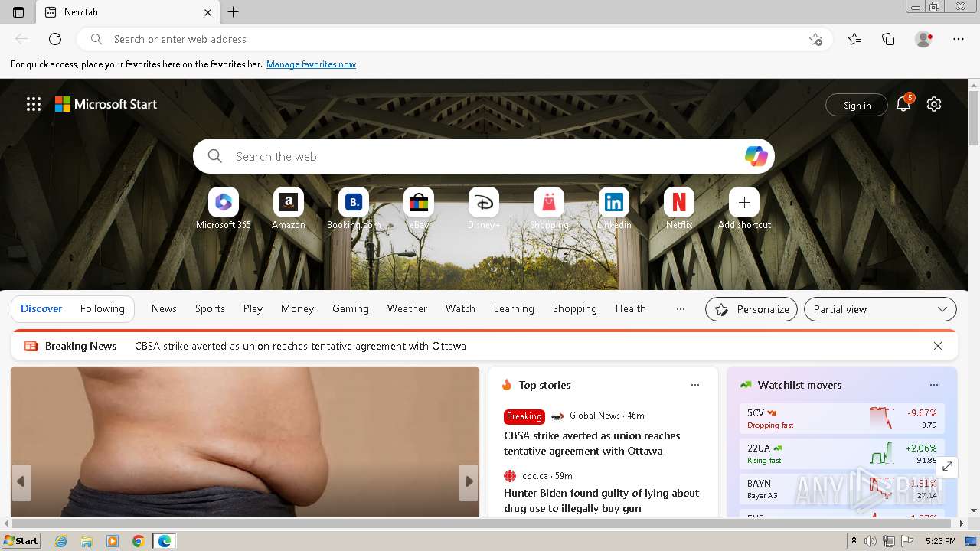Launch Google Chrome from taskbar
980x551 pixels.
(138, 541)
